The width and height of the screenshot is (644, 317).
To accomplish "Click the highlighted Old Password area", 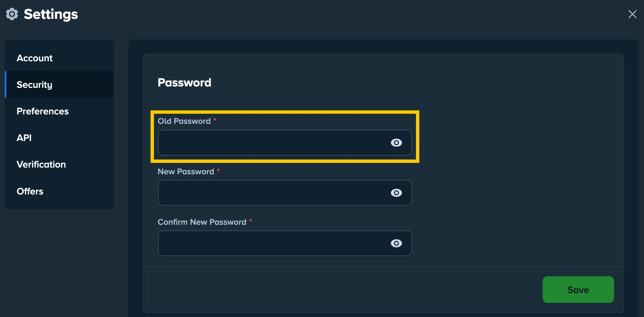I will pos(285,136).
